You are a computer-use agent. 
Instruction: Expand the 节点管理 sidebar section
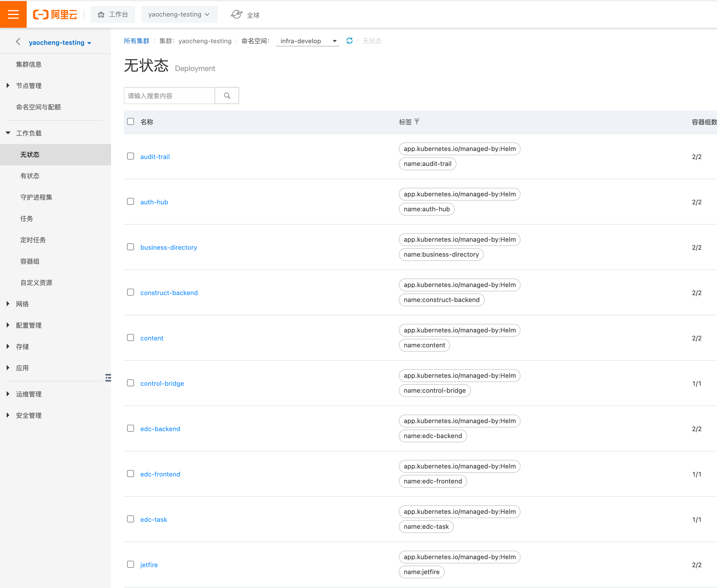point(29,86)
